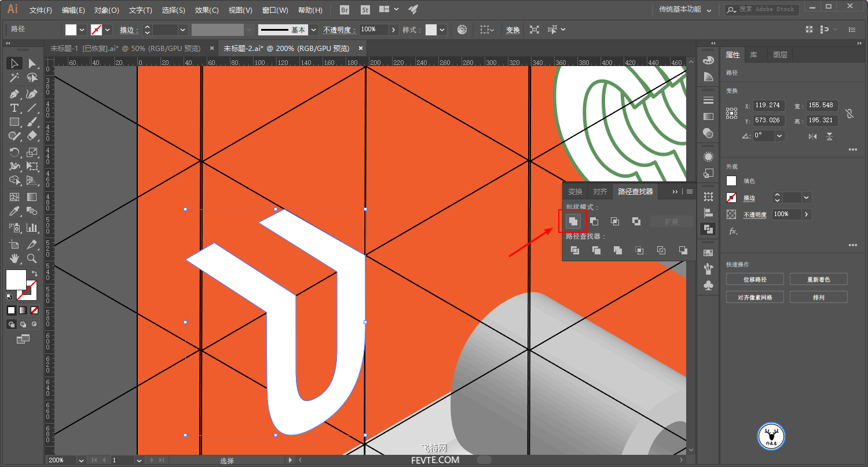Select the Rotate tool
This screenshot has width=868, height=467.
(14, 152)
